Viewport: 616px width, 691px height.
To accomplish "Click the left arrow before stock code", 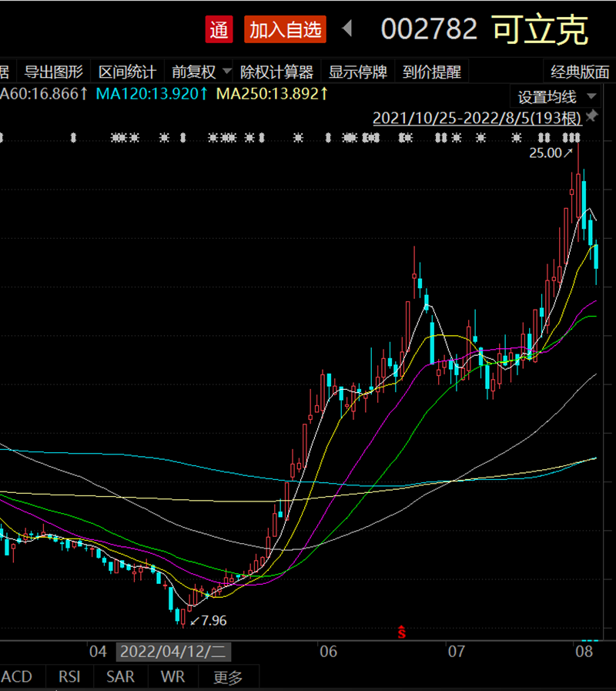I will pyautogui.click(x=347, y=29).
